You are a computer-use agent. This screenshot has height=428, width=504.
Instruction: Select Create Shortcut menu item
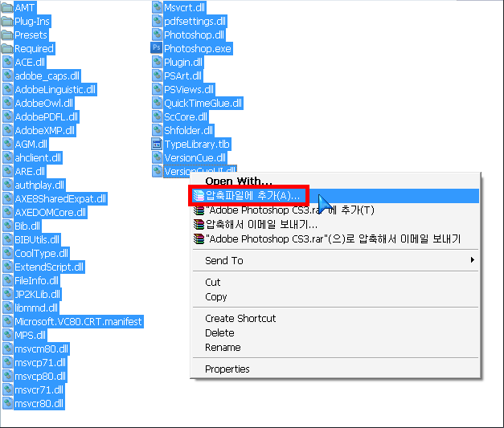click(335, 318)
